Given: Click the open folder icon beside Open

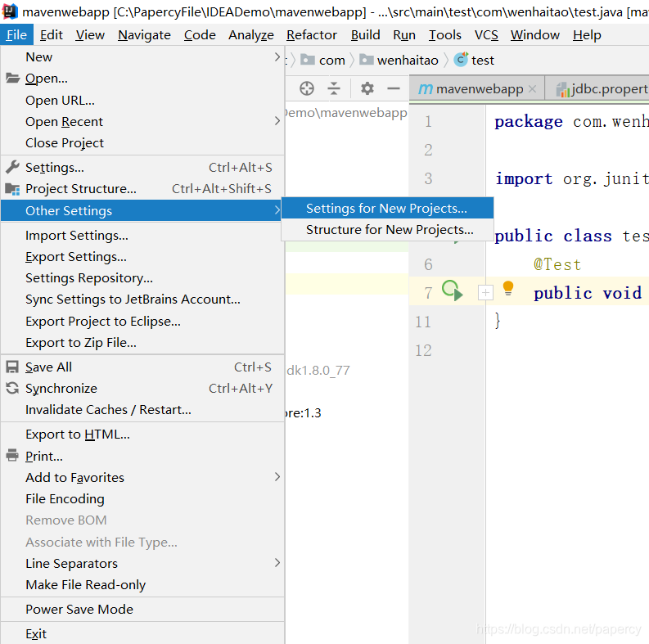Looking at the screenshot, I should point(12,78).
